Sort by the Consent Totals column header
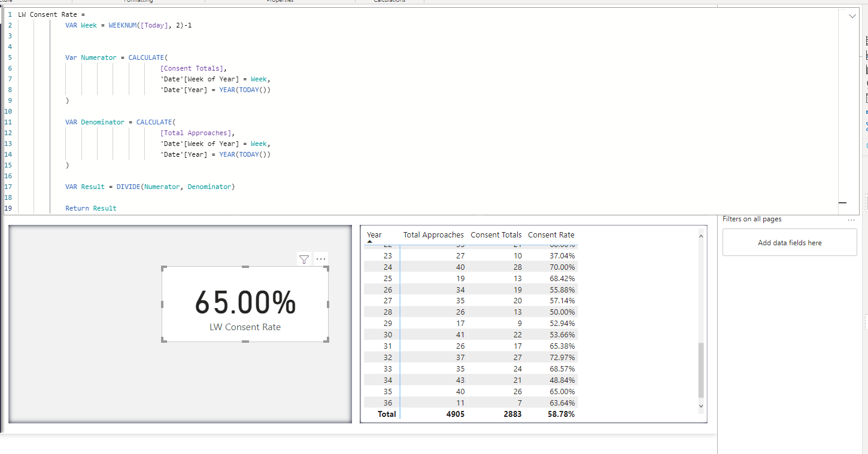This screenshot has width=868, height=454. click(496, 235)
